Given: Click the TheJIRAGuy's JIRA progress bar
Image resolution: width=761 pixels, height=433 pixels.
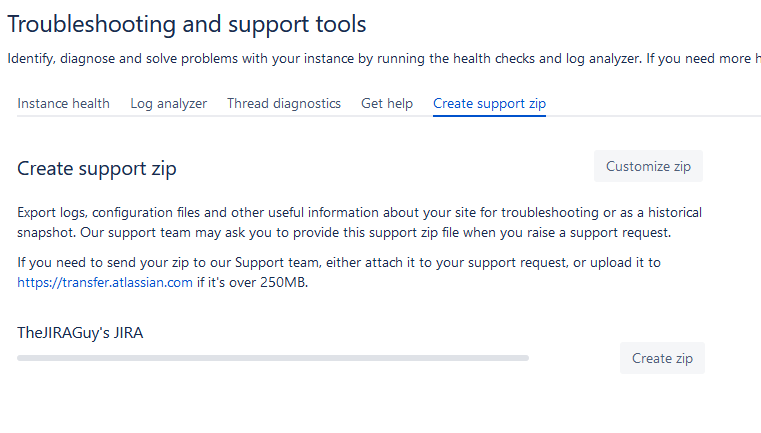Looking at the screenshot, I should 273,357.
